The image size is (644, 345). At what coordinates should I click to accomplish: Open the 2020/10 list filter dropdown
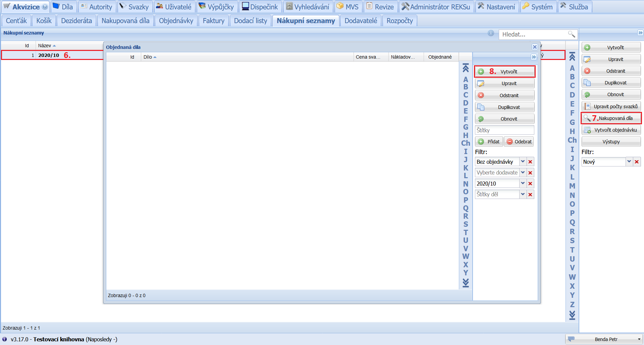pos(523,184)
